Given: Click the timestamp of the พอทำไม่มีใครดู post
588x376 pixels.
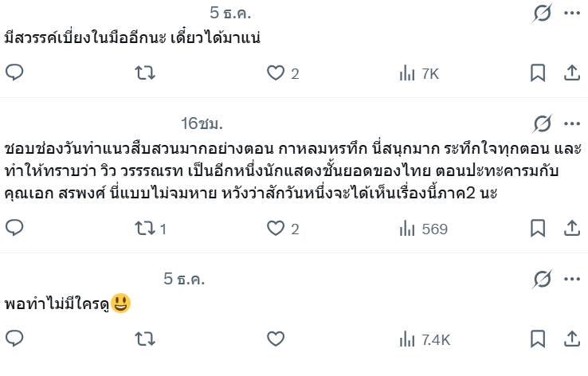Looking at the screenshot, I should 184,279.
